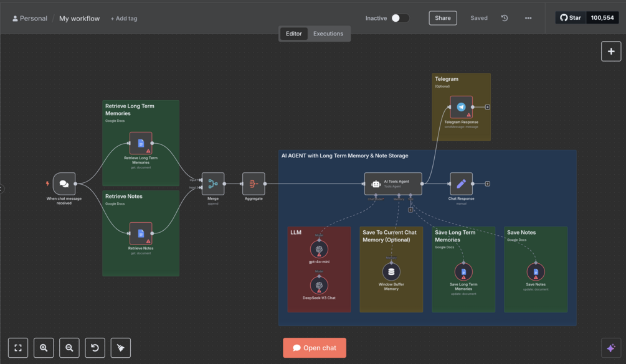Select the LLM sticky note title

(x=296, y=233)
